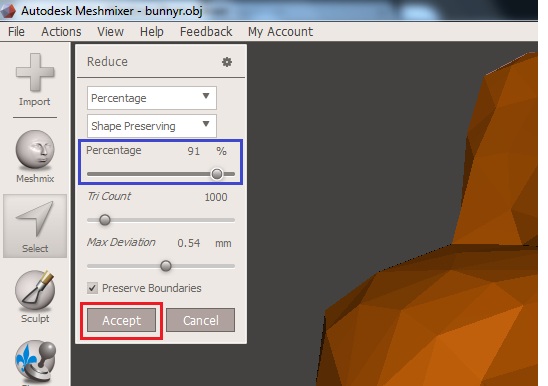Open the My Account menu
This screenshot has width=548, height=386.
tap(280, 32)
